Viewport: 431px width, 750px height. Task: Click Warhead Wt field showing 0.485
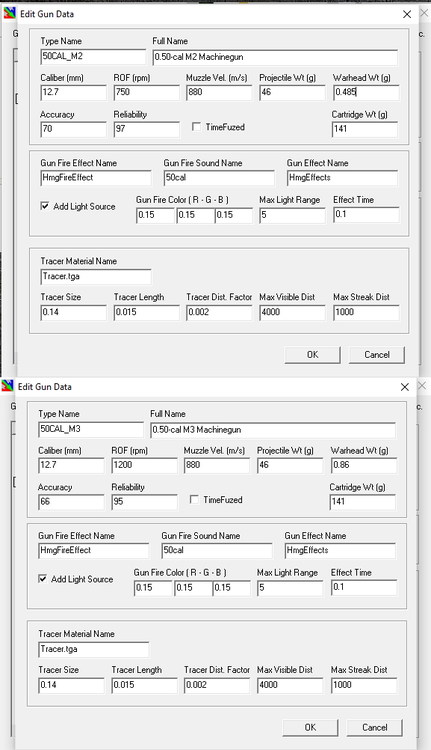point(366,92)
